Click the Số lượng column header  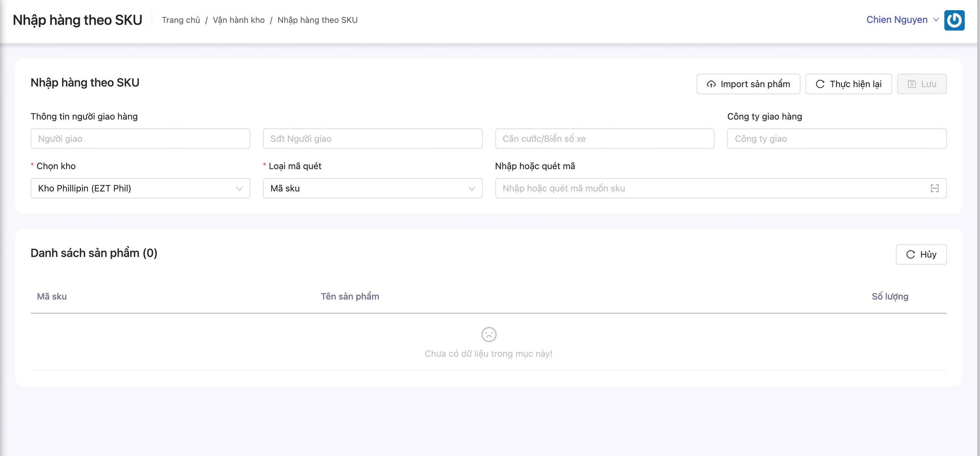(890, 297)
